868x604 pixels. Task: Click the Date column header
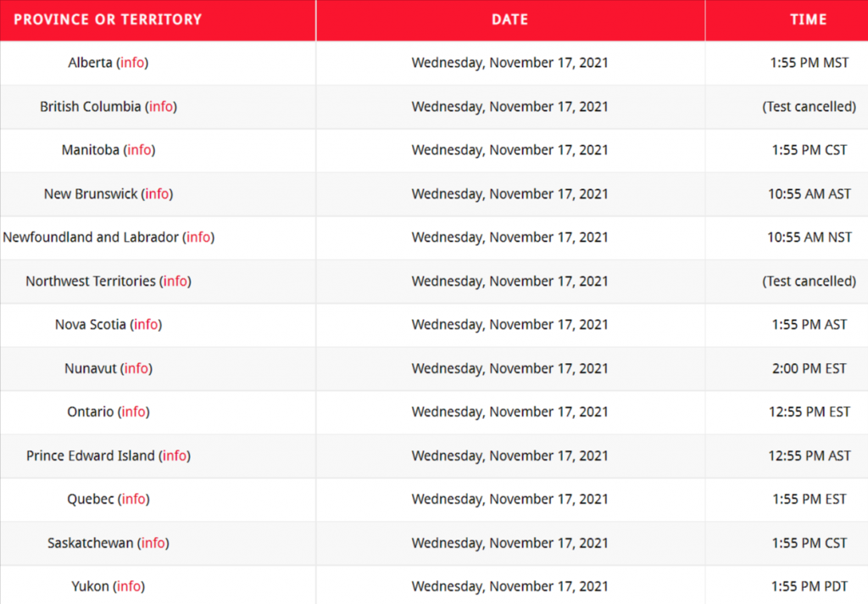[509, 20]
